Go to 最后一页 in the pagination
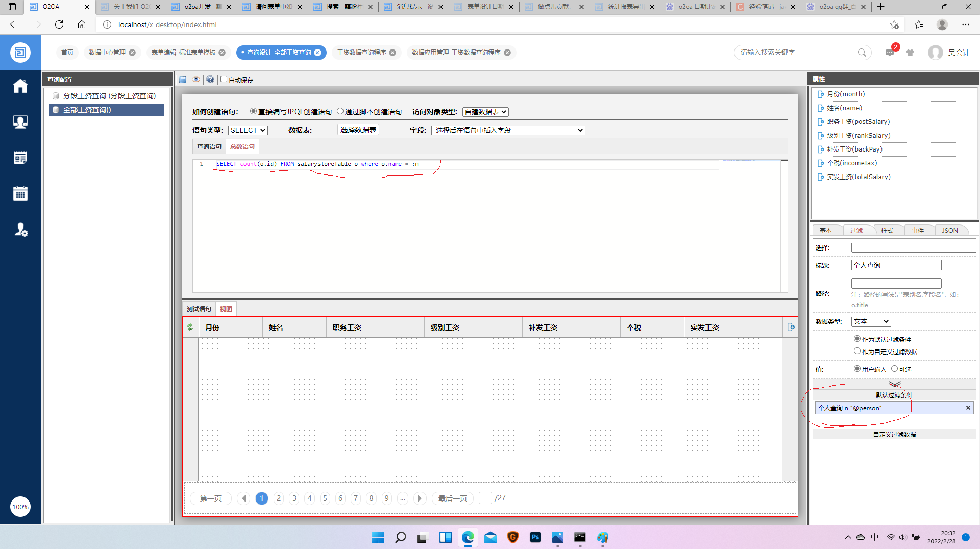The width and height of the screenshot is (980, 551). 452,498
